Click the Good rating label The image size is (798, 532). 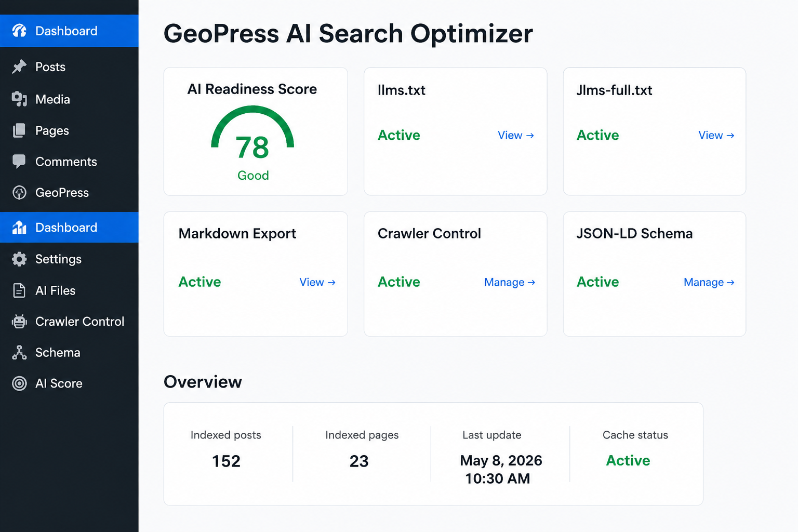tap(253, 176)
